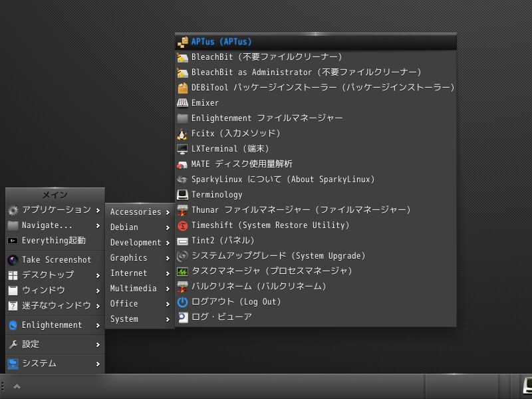Launch Terminology from the list
The width and height of the screenshot is (532, 399).
pos(315,195)
